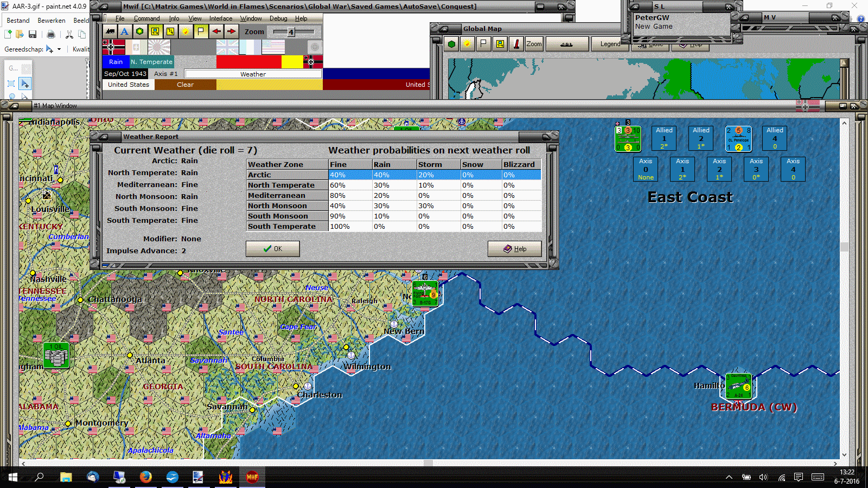Confirm Weather Report with OK button

(x=272, y=249)
